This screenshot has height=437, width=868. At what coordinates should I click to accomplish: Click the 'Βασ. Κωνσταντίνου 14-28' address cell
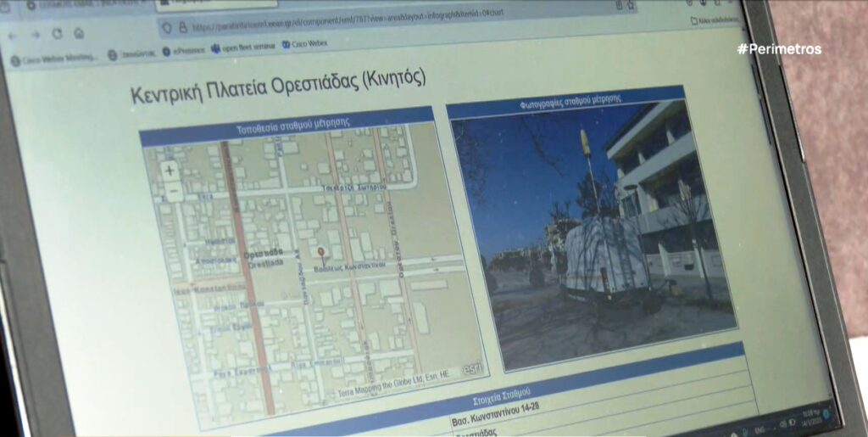495,413
